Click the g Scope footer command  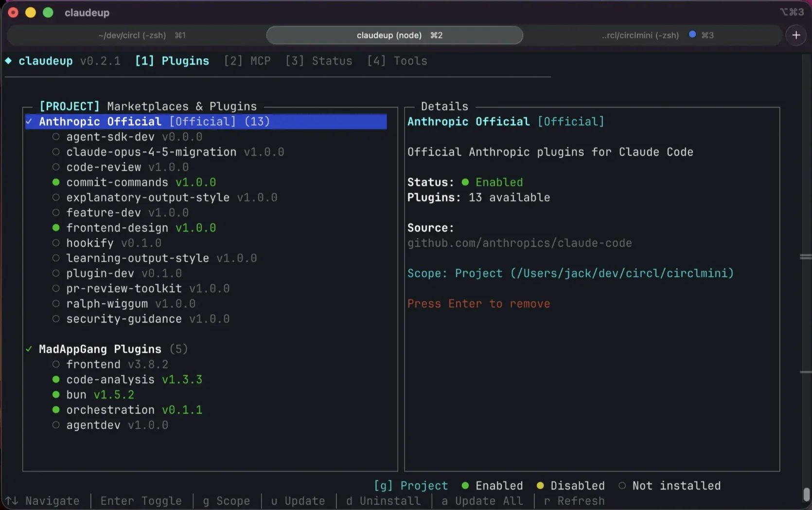(227, 501)
